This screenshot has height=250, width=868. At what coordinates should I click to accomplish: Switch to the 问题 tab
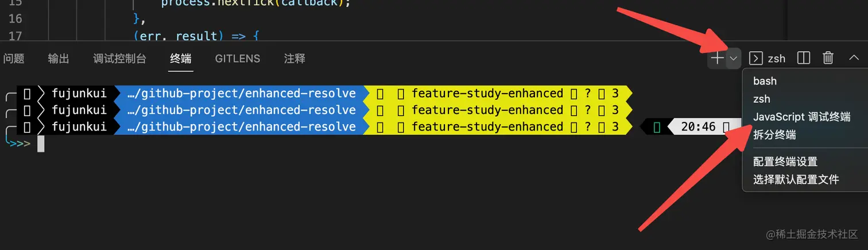pos(14,59)
